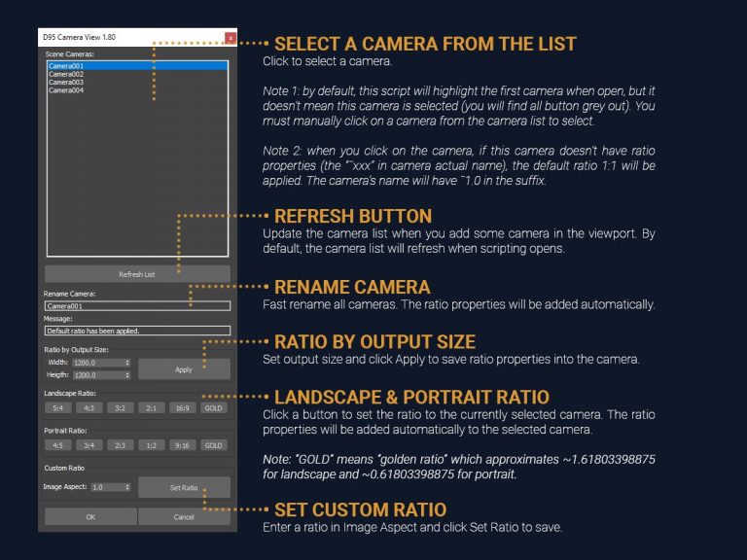Set landscape ratio to 16:9
Screen dimensions: 747x560
(183, 407)
